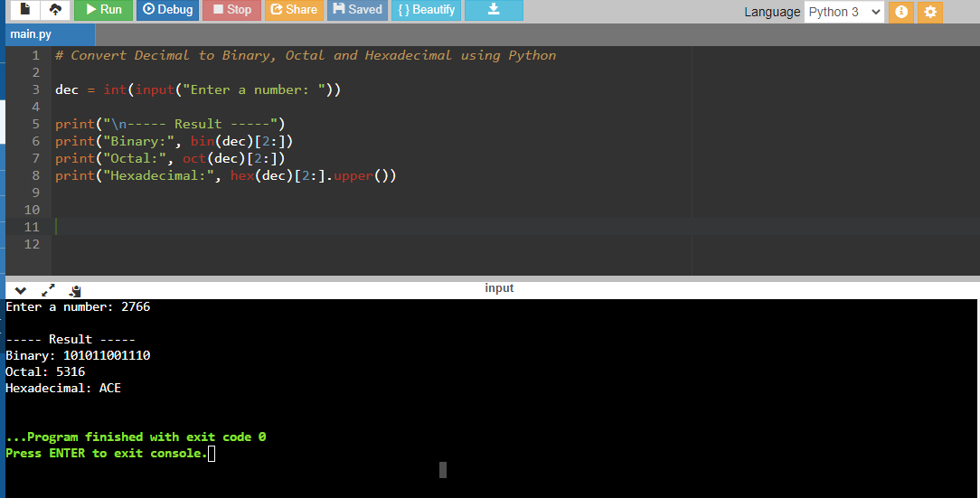
Task: Click the console clear icon next to expand
Action: [76, 290]
